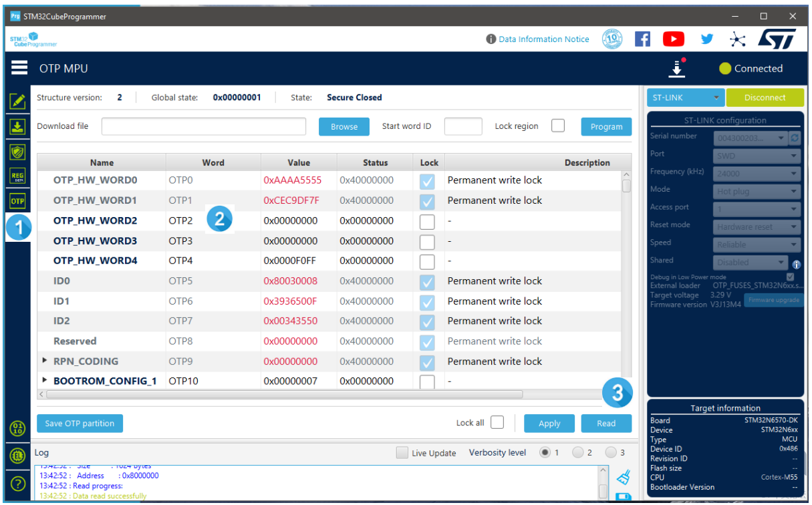This screenshot has width=812, height=505.
Task: Select the OTP sidebar icon
Action: pos(17,200)
